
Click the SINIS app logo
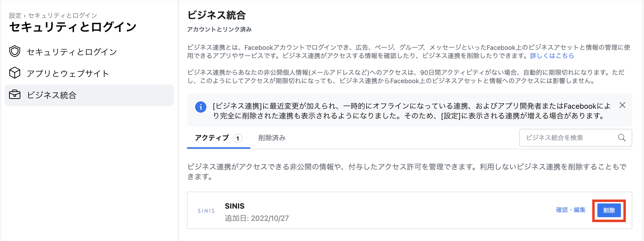click(x=206, y=211)
